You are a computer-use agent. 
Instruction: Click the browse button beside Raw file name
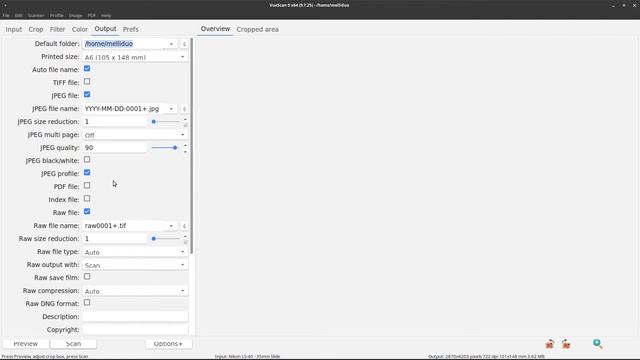click(x=184, y=226)
